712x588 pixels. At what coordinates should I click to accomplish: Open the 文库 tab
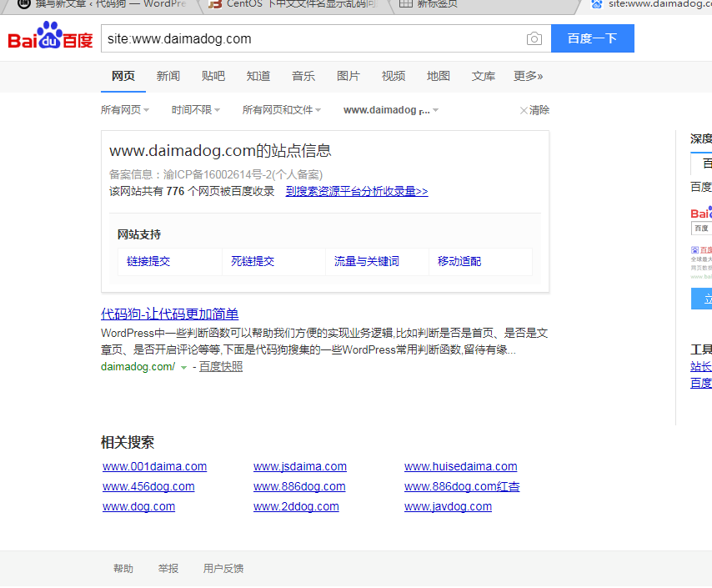[x=484, y=76]
